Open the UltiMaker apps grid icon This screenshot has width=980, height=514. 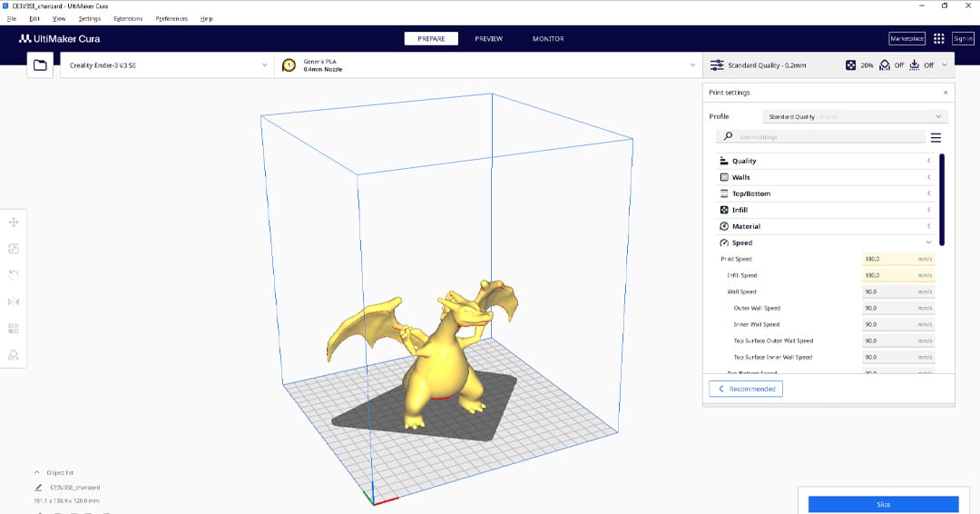[x=938, y=39]
